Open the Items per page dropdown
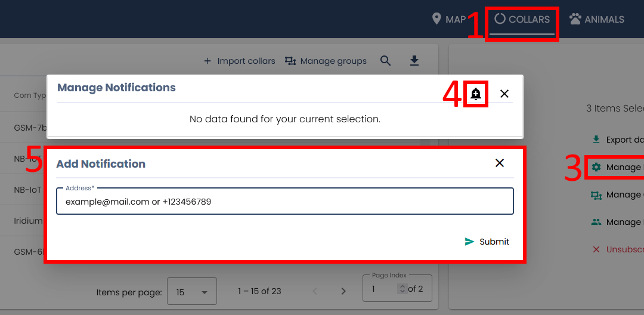Screen dimensions: 644x315 [191, 292]
